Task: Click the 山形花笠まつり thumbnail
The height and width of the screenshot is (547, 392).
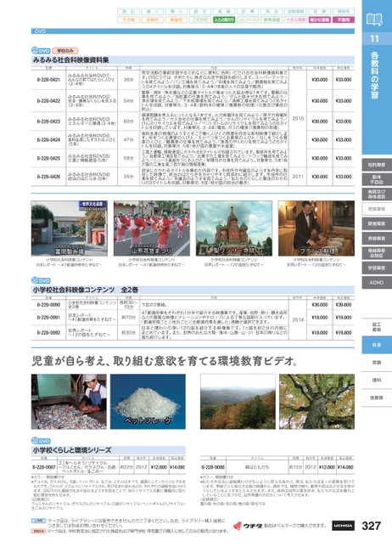Action: [x=152, y=228]
